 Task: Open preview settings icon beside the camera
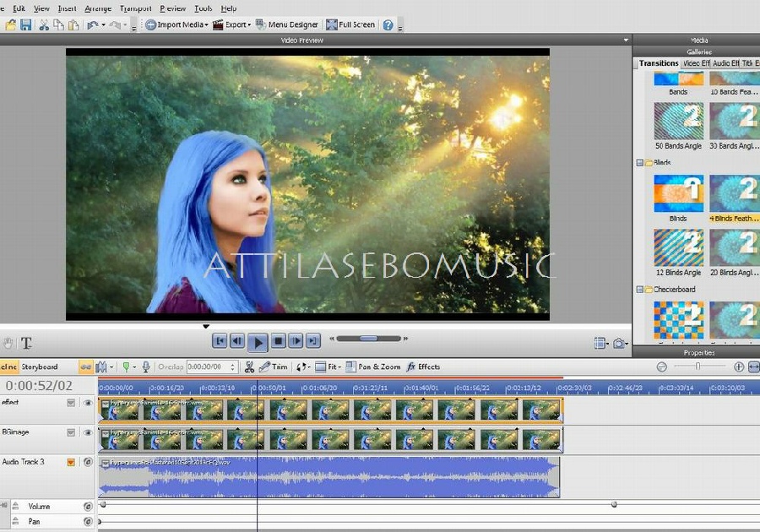click(x=600, y=344)
